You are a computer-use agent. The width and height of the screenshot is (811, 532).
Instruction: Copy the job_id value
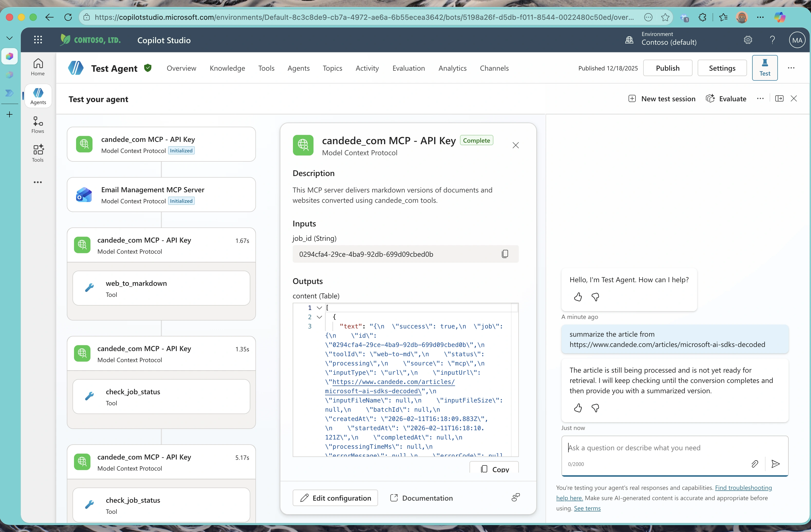505,254
